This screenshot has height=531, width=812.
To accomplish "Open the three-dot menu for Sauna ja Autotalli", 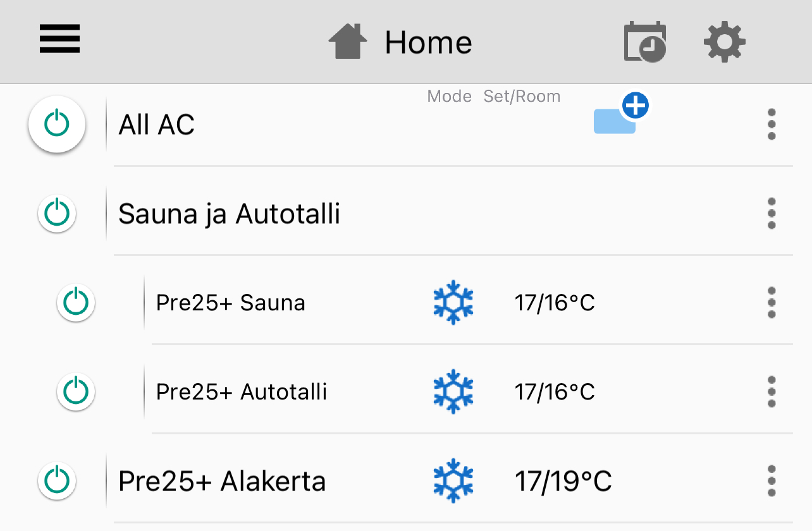I will 771,214.
